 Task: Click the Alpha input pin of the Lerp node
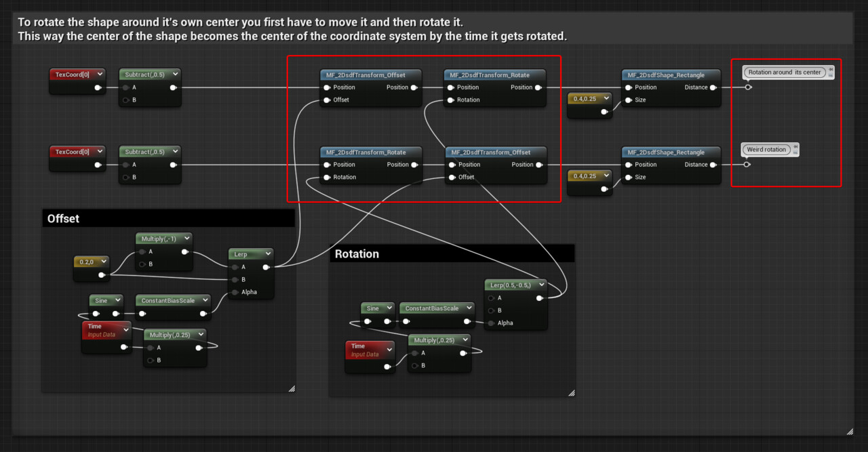235,292
